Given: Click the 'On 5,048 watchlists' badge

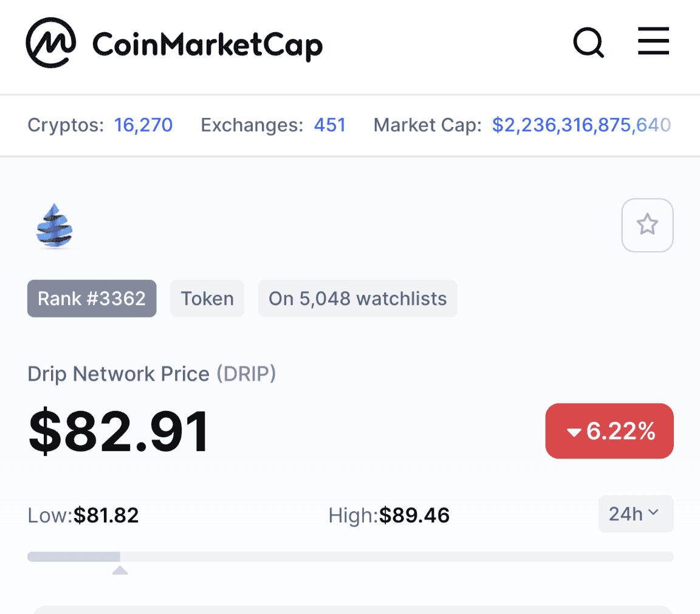Looking at the screenshot, I should click(x=357, y=298).
